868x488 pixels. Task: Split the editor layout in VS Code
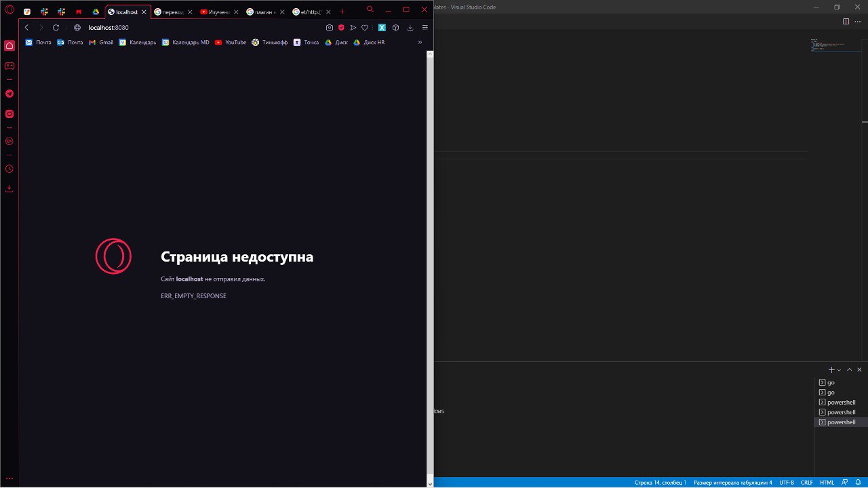(x=846, y=22)
